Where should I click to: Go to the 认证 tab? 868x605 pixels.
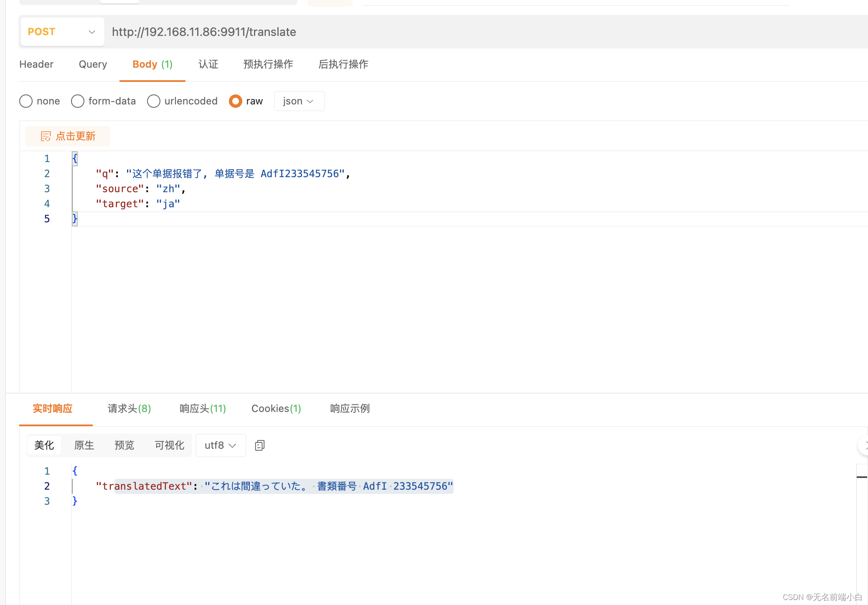click(208, 64)
